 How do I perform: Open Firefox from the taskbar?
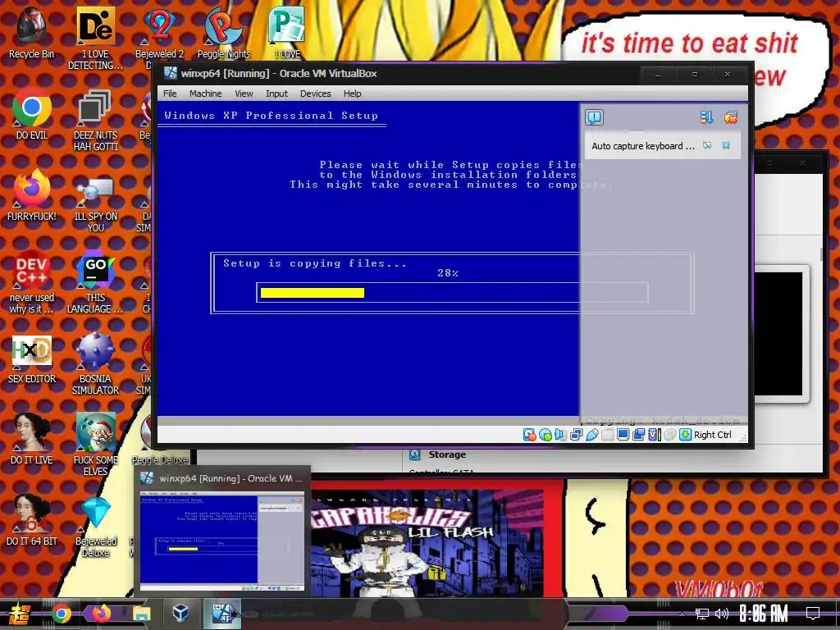pyautogui.click(x=101, y=614)
